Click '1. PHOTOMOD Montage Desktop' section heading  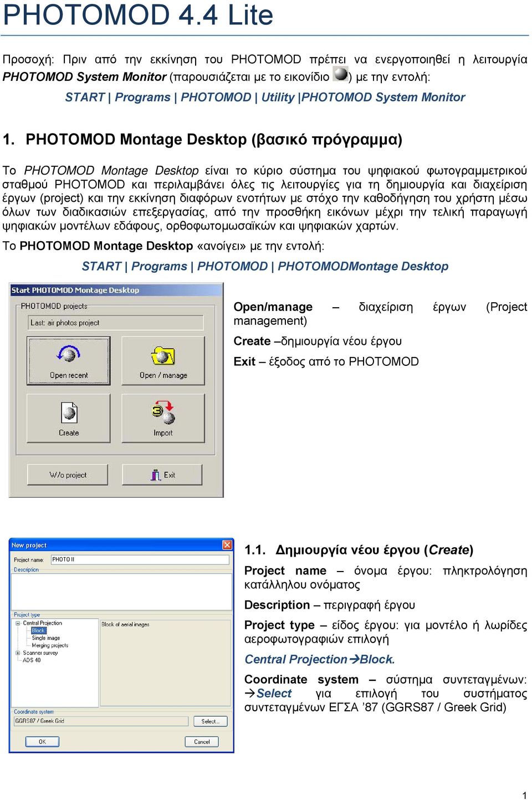tap(202, 139)
